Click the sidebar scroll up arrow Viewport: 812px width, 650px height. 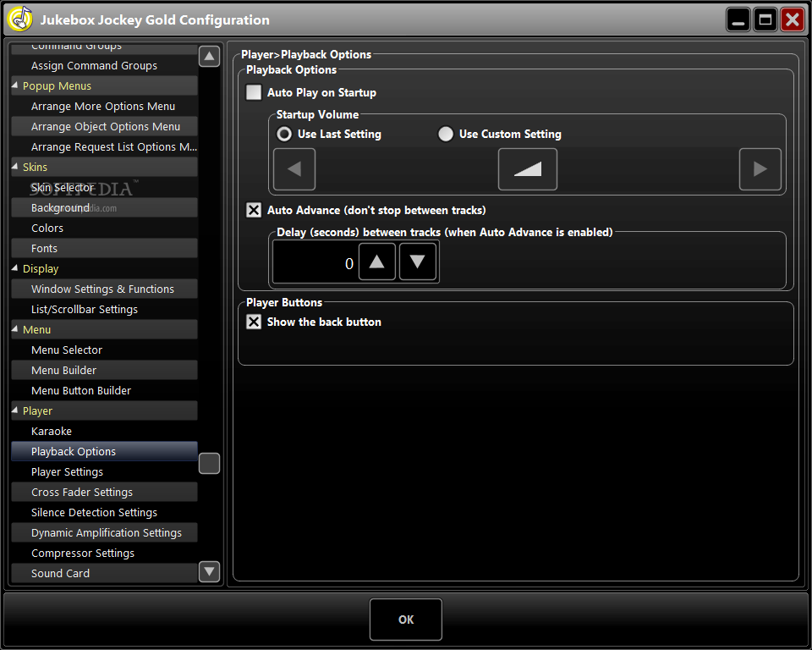[x=209, y=56]
